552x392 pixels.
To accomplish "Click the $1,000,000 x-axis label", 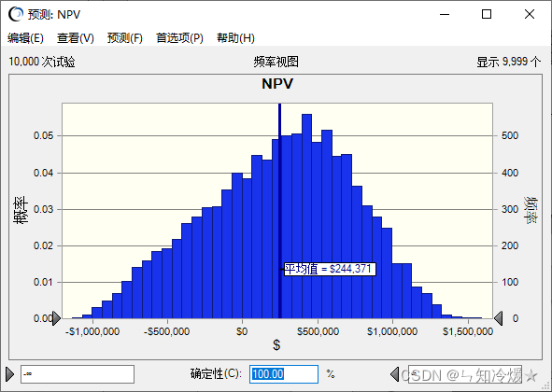I will coord(392,331).
